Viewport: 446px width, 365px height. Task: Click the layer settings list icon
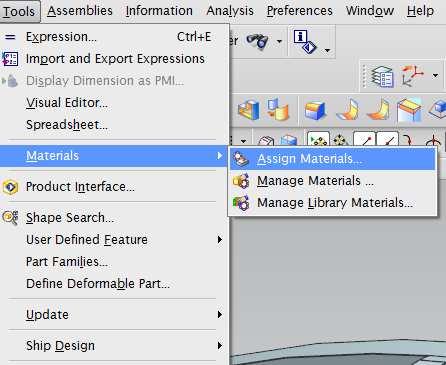coord(382,76)
